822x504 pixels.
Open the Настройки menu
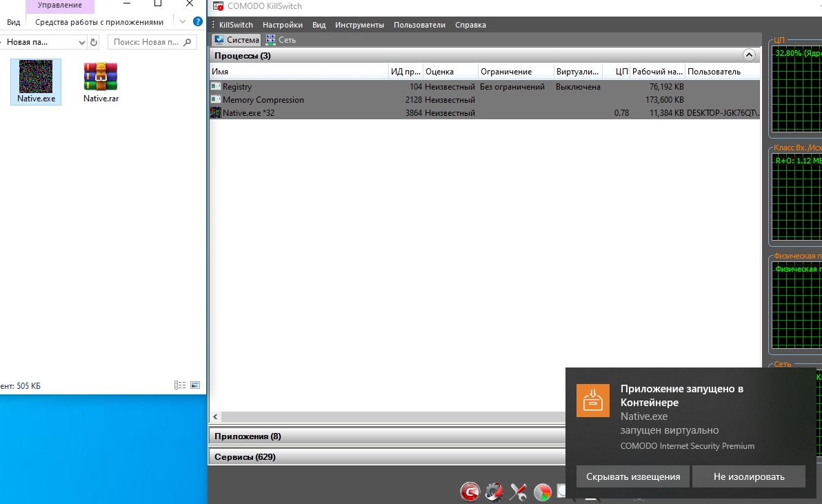tap(283, 25)
